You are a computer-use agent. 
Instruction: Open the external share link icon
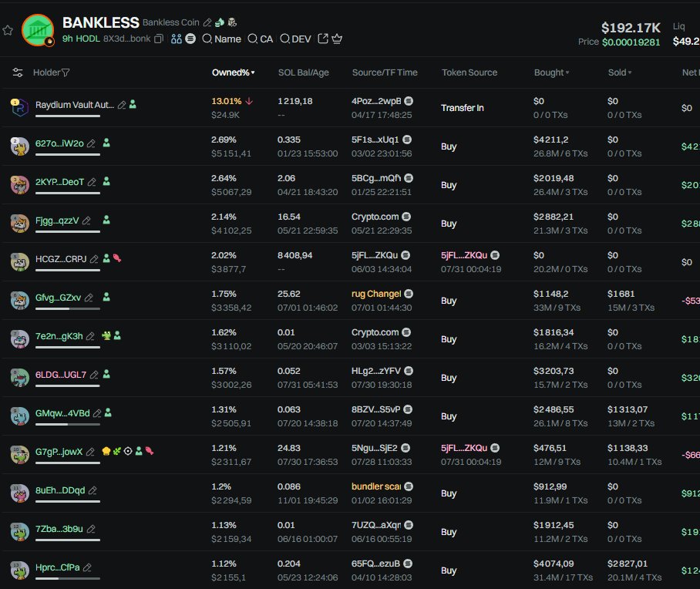[323, 39]
